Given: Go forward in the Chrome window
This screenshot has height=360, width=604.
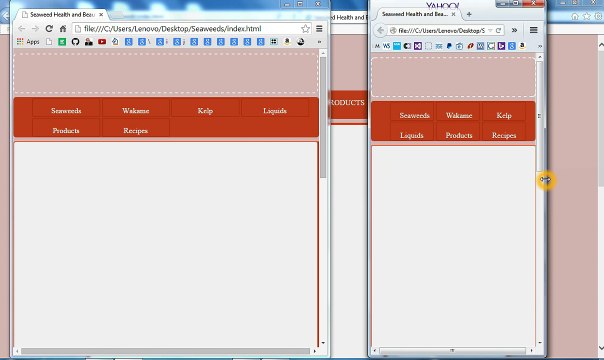Looking at the screenshot, I should [35, 28].
